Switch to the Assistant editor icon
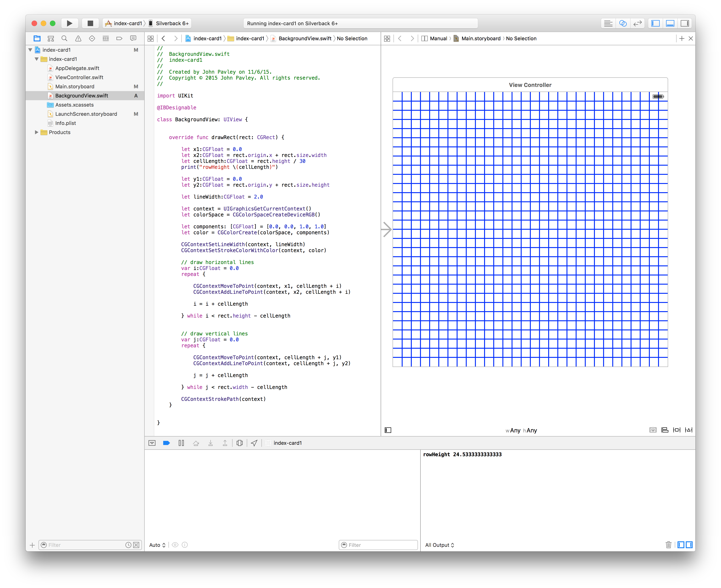The height and width of the screenshot is (588, 721). [x=623, y=23]
